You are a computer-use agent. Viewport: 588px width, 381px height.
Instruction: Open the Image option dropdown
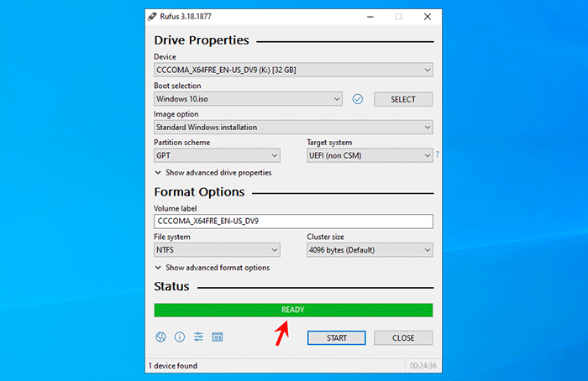point(293,128)
